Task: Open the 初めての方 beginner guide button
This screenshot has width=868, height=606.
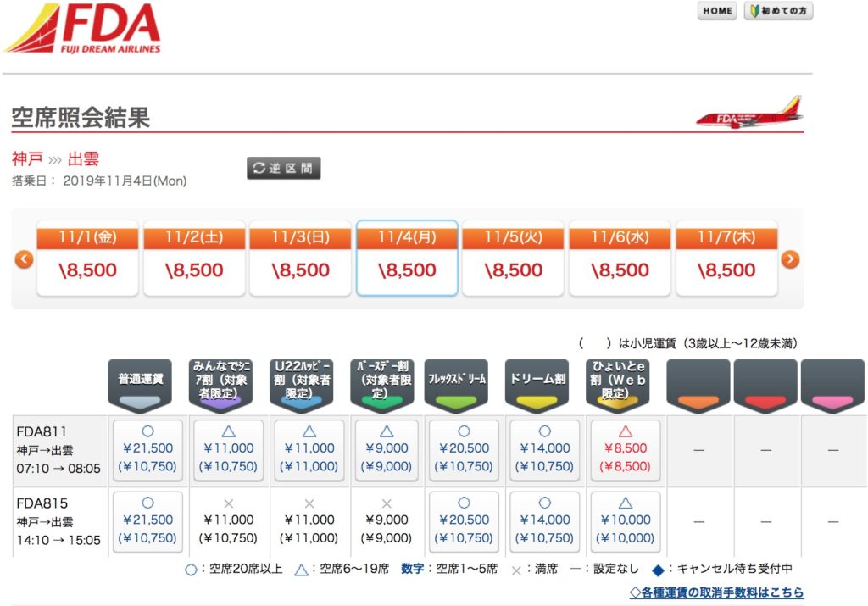Action: coord(778,11)
